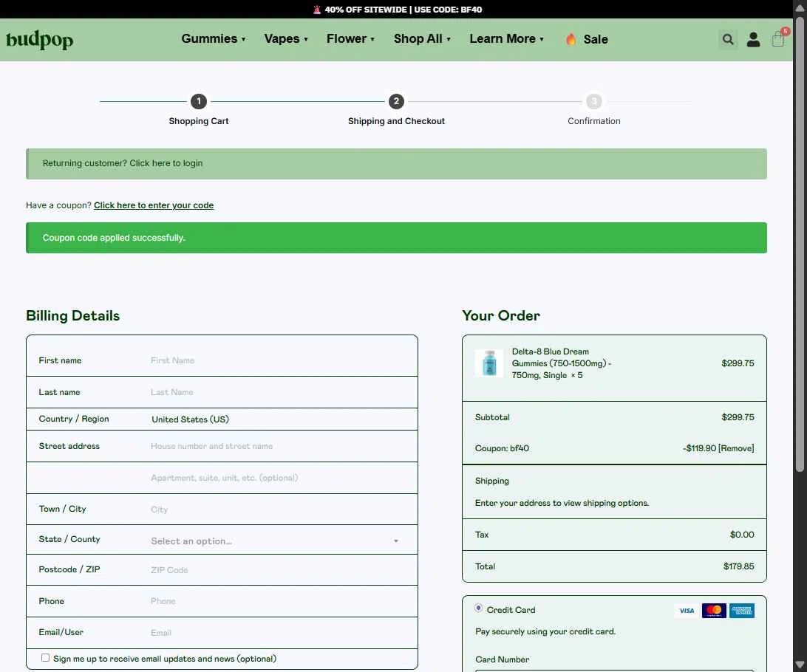Open the Sale menu item

point(596,39)
